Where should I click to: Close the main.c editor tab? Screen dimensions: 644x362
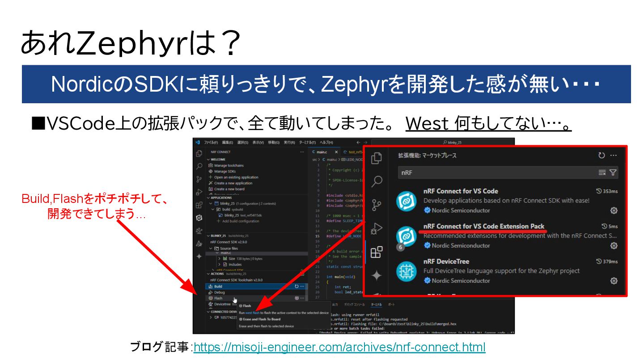[x=336, y=152]
